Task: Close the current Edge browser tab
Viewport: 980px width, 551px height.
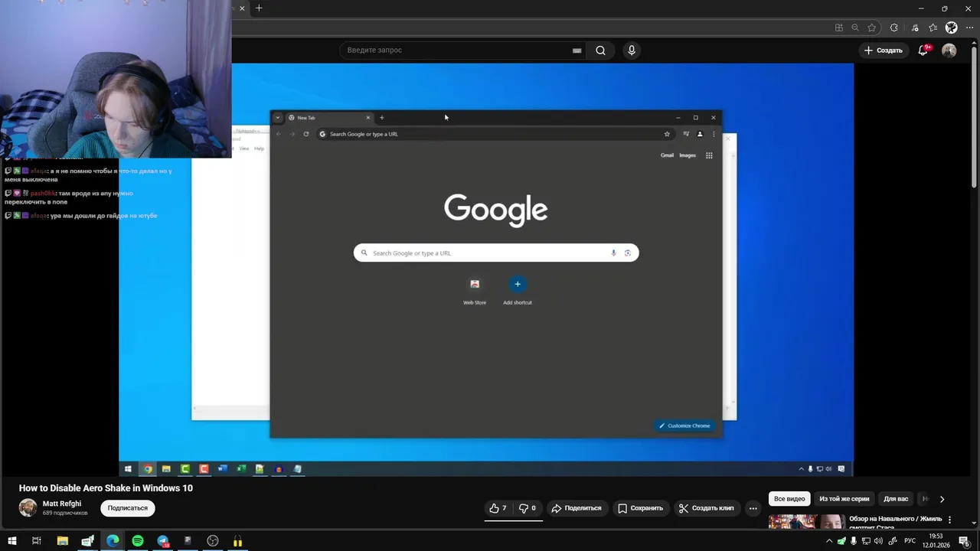Action: pos(243,8)
